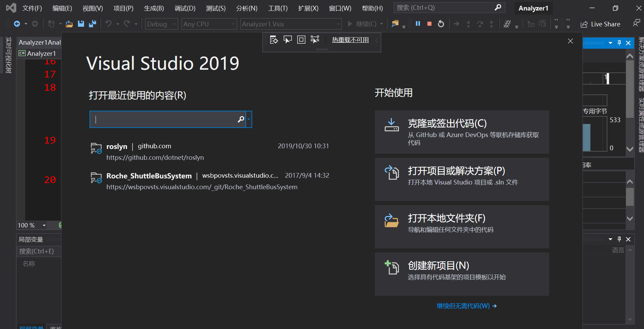Click the Live Share button
The width and height of the screenshot is (644, 329).
pyautogui.click(x=600, y=24)
